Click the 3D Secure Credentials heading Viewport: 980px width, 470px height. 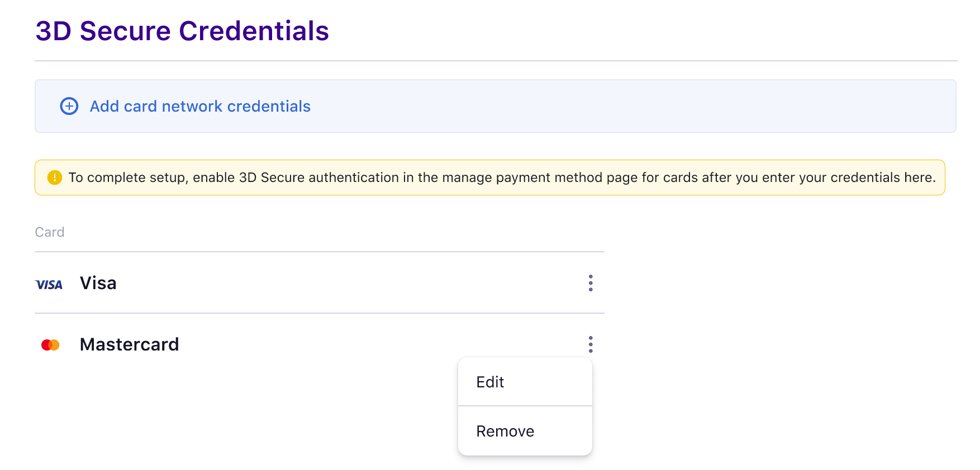pos(182,31)
